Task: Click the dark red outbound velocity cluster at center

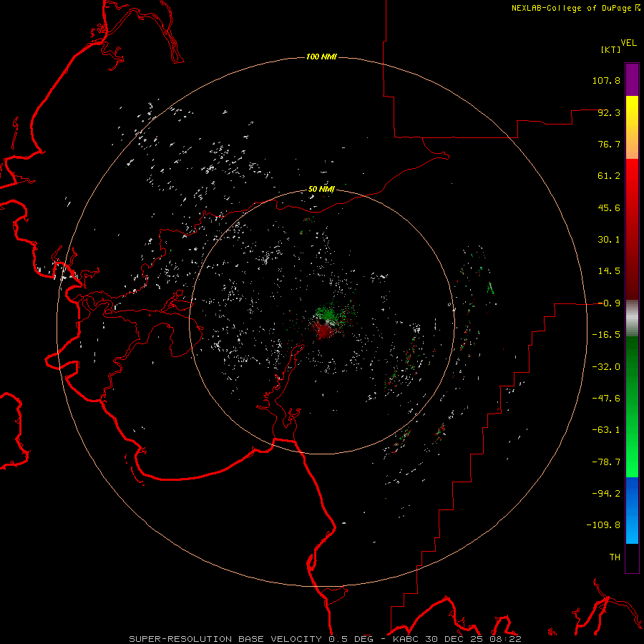Action: coord(323,330)
